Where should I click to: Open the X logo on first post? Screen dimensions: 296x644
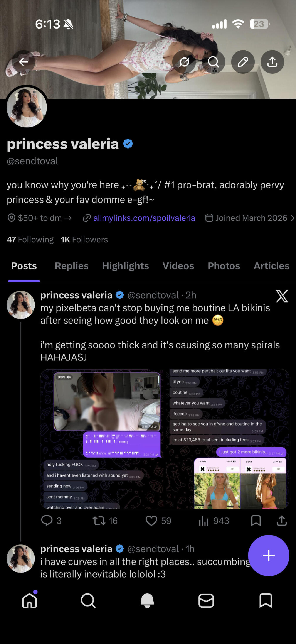pos(282,296)
